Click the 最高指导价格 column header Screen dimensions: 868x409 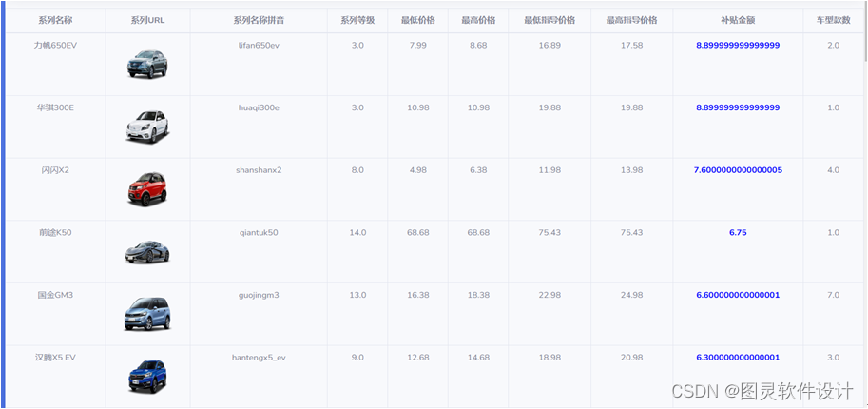coord(631,21)
